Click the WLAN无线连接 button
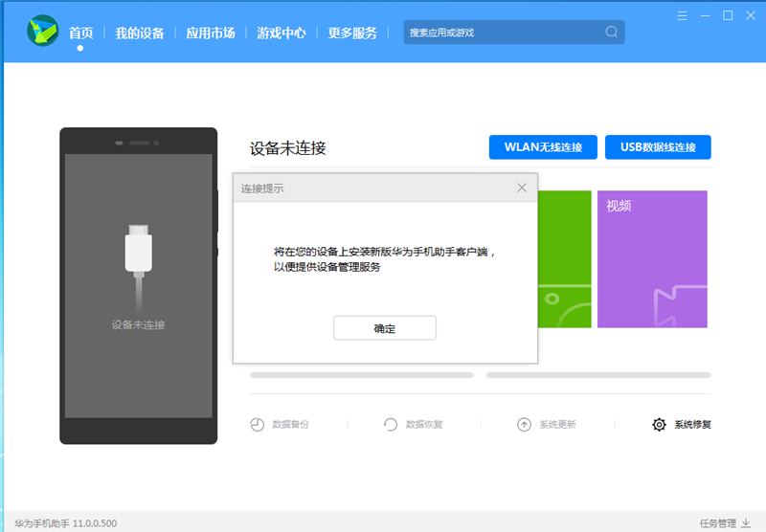 click(x=543, y=147)
